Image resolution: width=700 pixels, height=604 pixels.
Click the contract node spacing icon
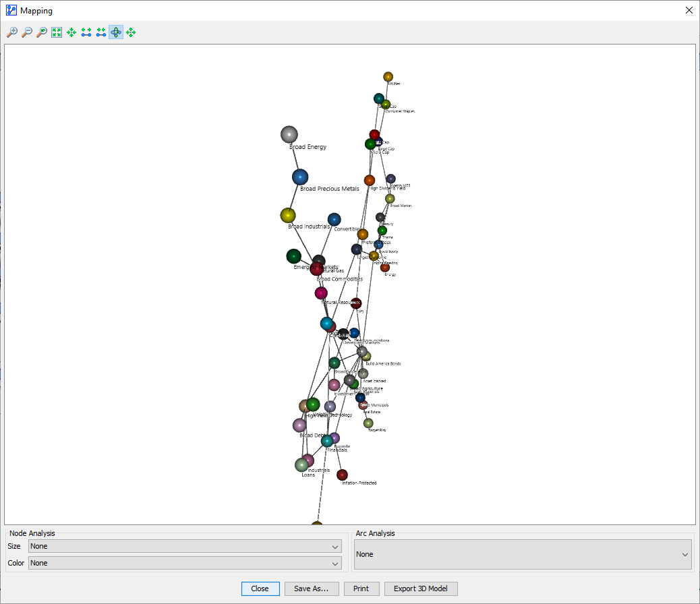click(x=101, y=32)
